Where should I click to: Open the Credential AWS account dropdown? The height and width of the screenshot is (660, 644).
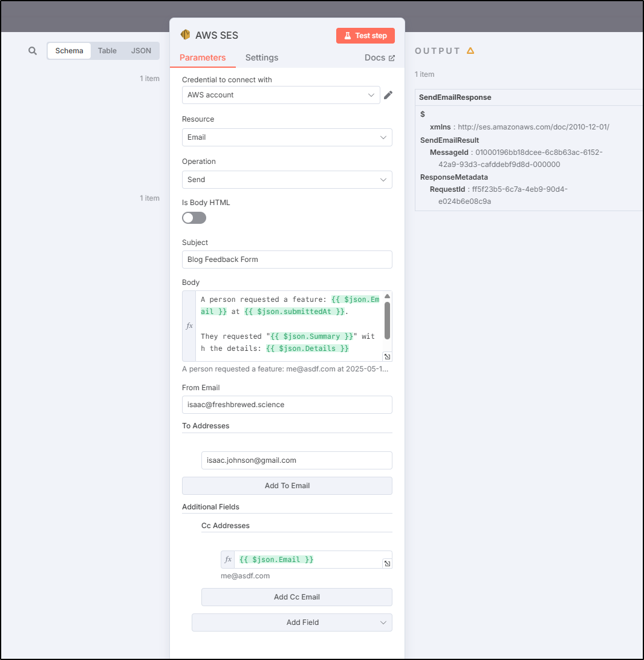(281, 95)
